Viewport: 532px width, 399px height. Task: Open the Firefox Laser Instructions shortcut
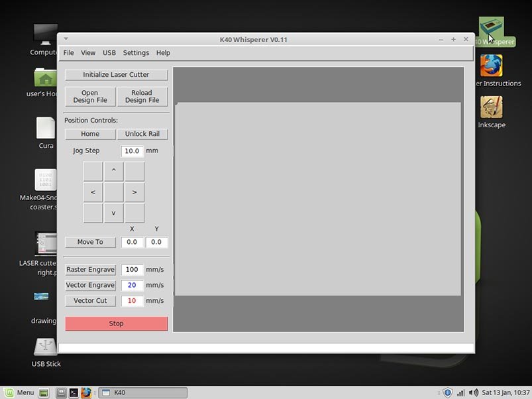pyautogui.click(x=491, y=67)
